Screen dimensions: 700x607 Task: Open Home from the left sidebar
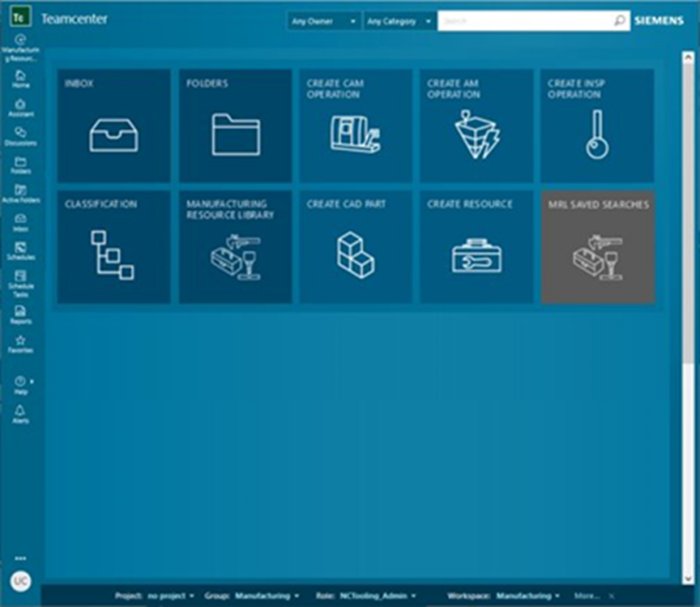click(x=21, y=78)
